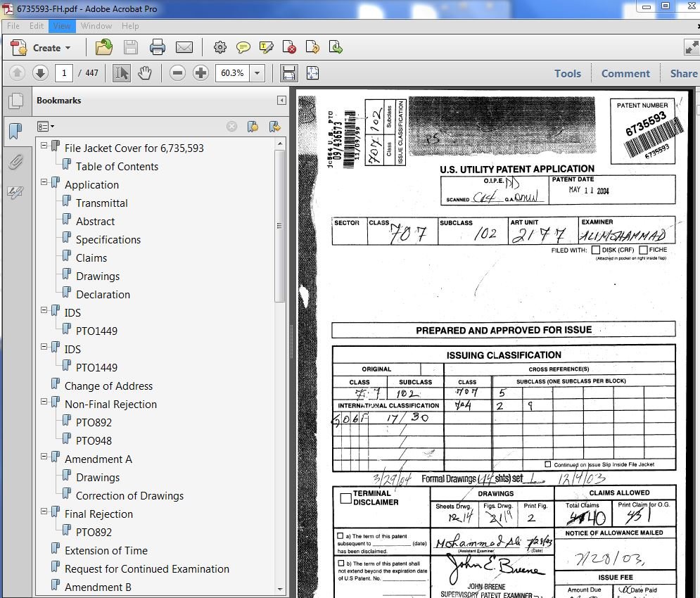The width and height of the screenshot is (700, 598).
Task: Open the Bookmarks panel icon
Action: point(15,132)
